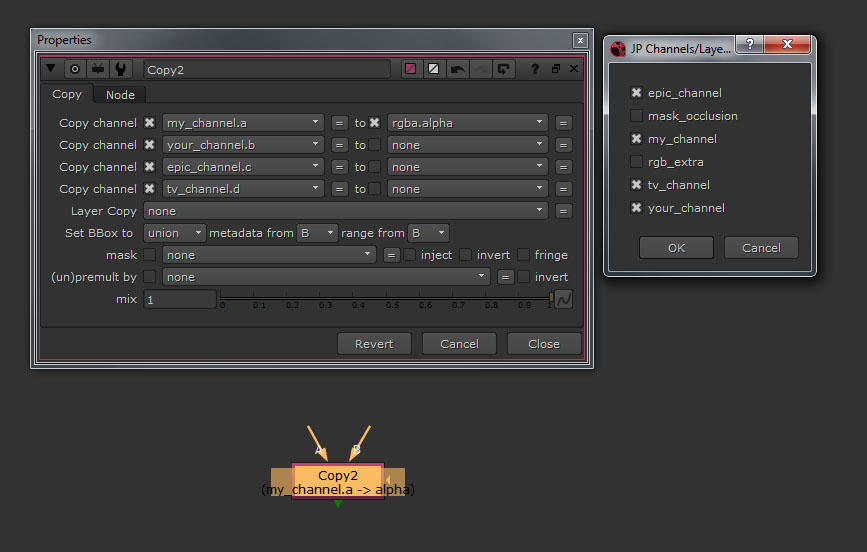867x552 pixels.
Task: Click the mix animation curve icon
Action: point(564,299)
